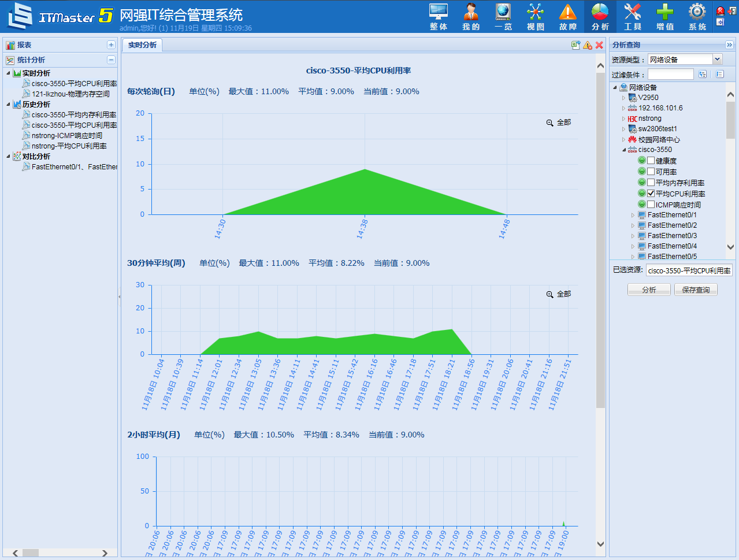This screenshot has height=560, width=739.
Task: Click the H3C nstrong device icon
Action: coord(632,118)
